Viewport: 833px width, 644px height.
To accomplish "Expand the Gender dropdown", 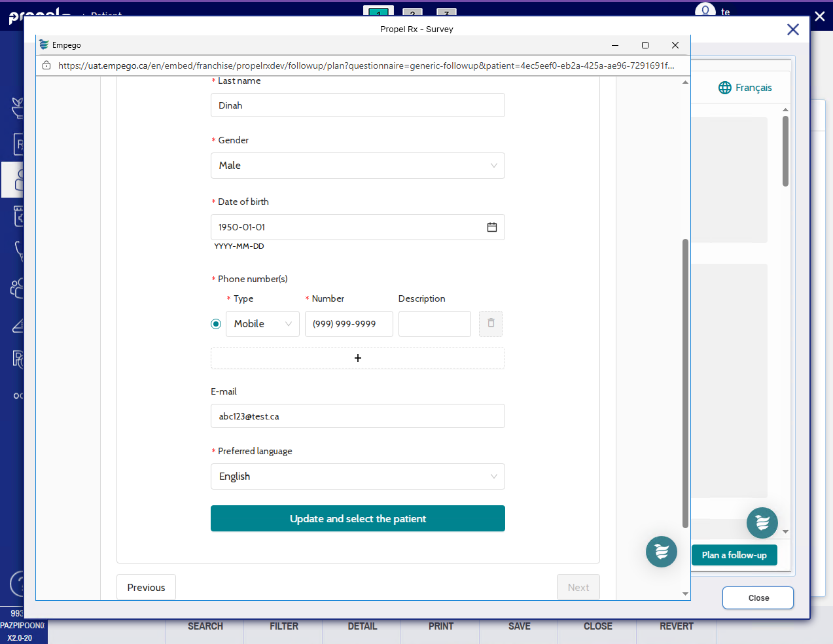I will click(357, 166).
